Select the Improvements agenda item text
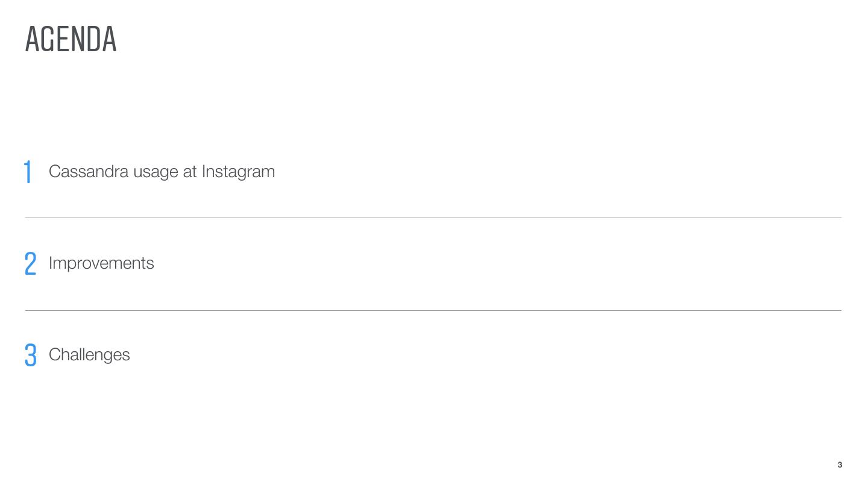Viewport: 868px width, 488px height. point(101,263)
